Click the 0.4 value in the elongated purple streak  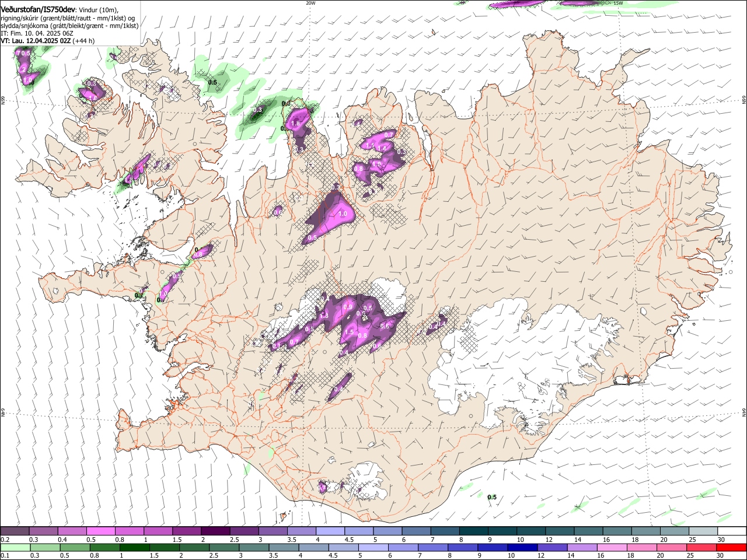click(x=338, y=390)
